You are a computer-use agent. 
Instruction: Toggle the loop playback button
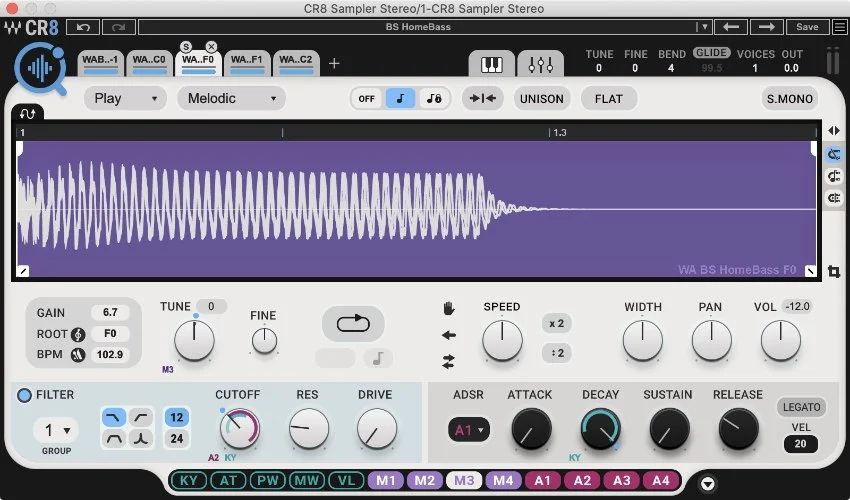[353, 324]
